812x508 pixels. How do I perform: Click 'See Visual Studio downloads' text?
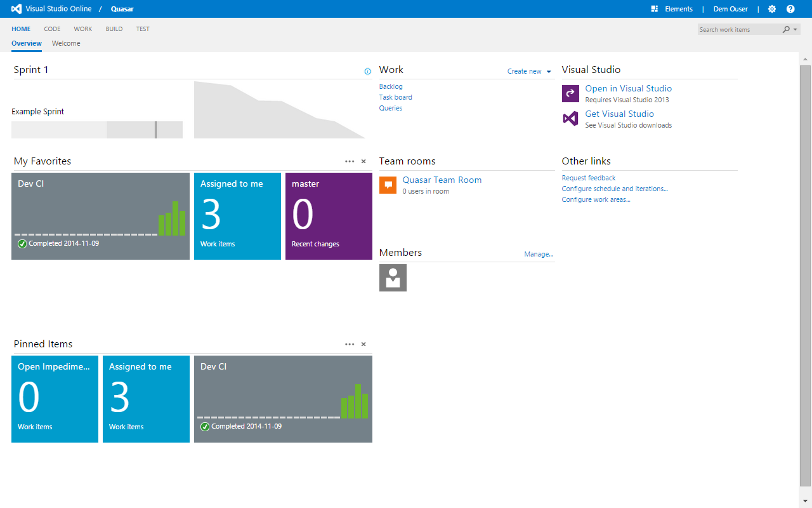tap(629, 125)
